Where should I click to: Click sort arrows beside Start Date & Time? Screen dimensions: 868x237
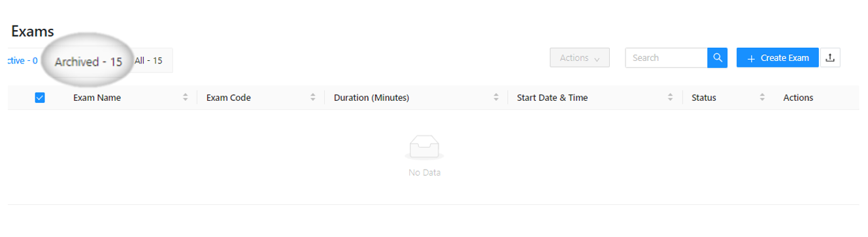(670, 98)
